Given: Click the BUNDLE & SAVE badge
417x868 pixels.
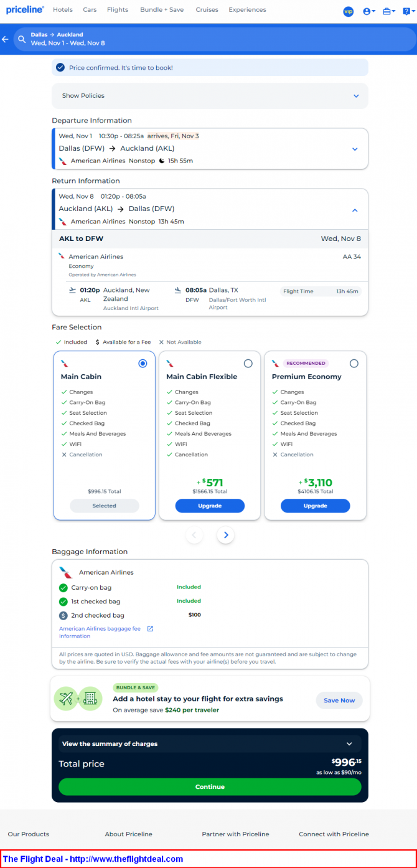Looking at the screenshot, I should click(x=136, y=687).
